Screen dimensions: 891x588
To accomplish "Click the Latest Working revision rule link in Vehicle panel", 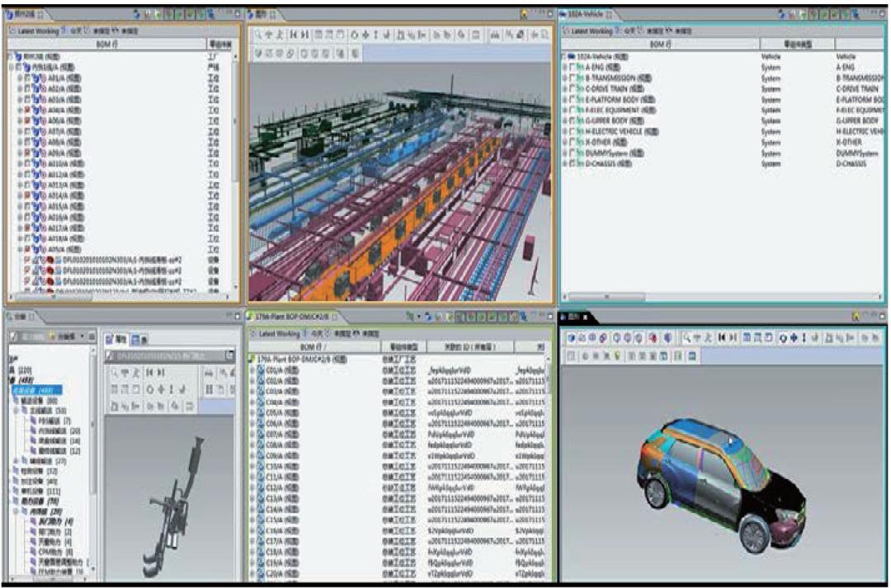I will (591, 31).
